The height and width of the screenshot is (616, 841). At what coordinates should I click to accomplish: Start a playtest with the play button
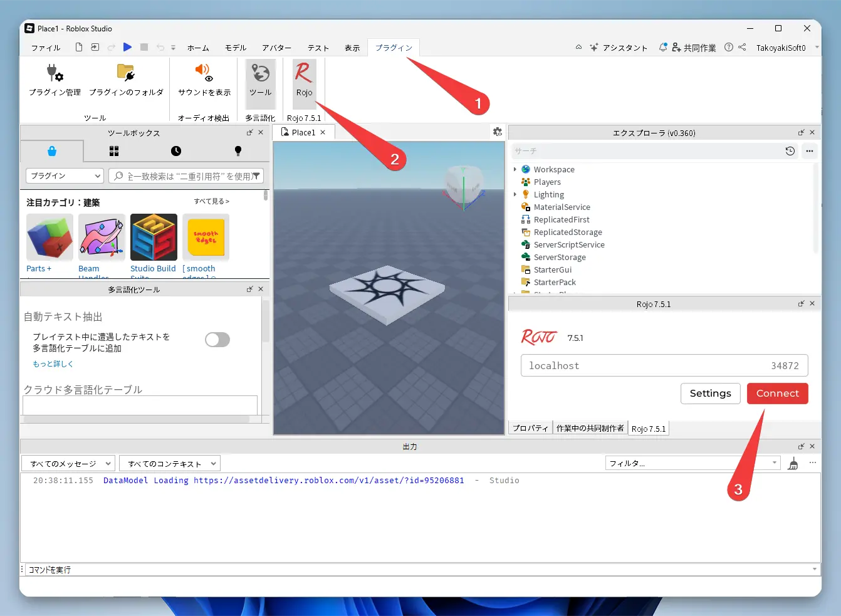point(127,47)
